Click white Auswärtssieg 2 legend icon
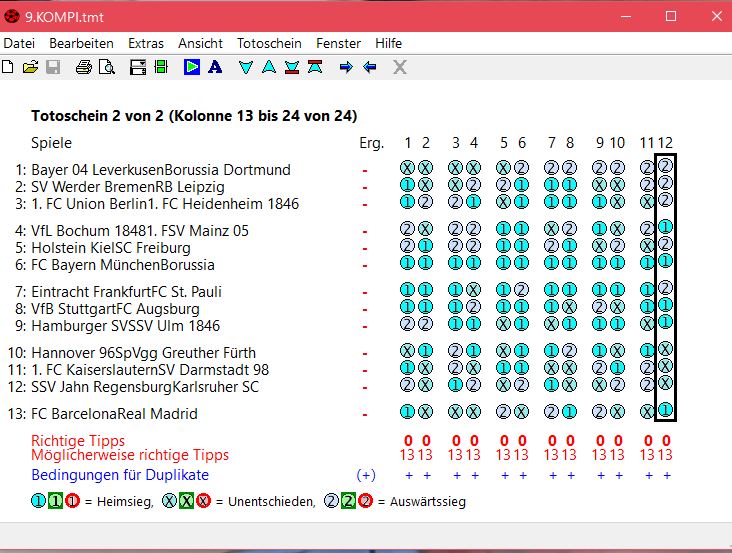 pos(331,501)
